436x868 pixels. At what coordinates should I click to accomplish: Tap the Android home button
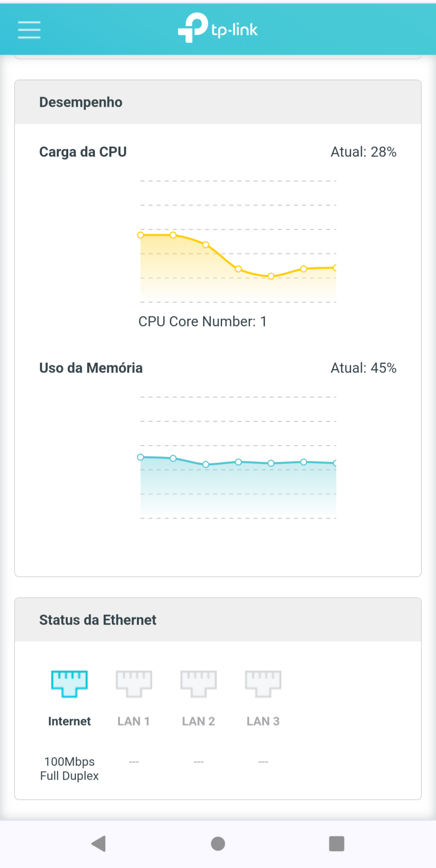click(218, 843)
